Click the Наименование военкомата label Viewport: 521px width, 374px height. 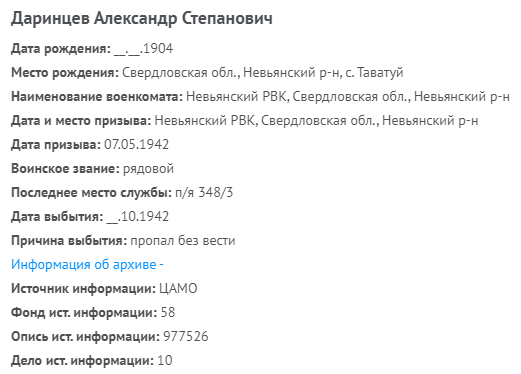97,96
